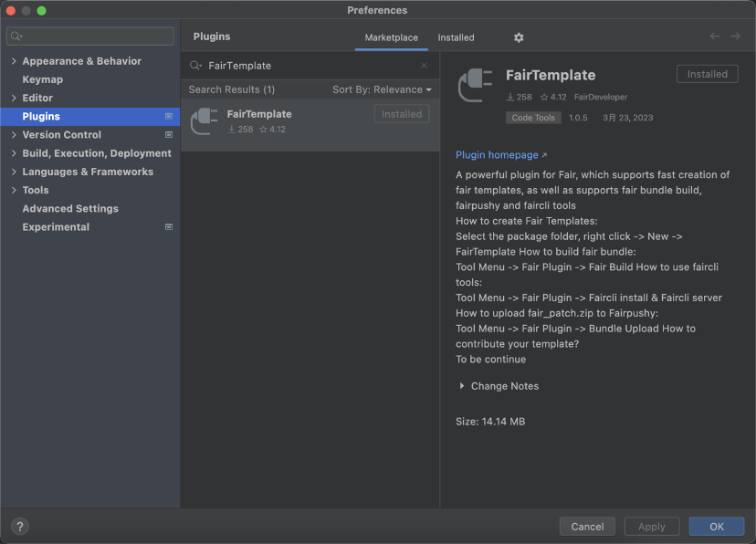Expand the Change Notes section

coord(462,386)
